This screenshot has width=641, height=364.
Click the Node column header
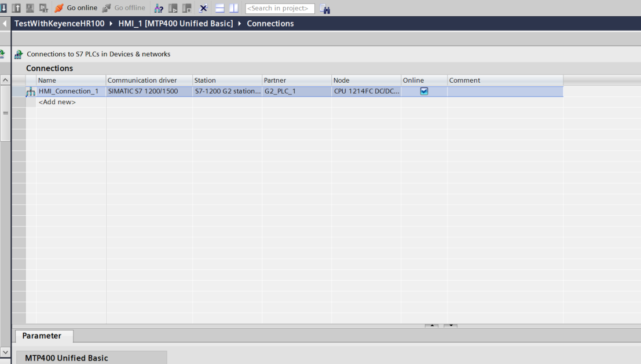click(366, 80)
